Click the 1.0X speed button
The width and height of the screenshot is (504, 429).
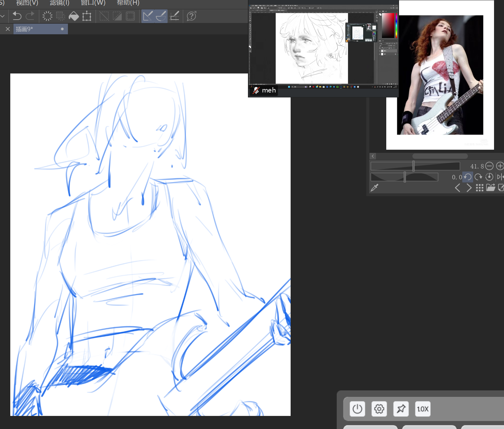point(423,409)
